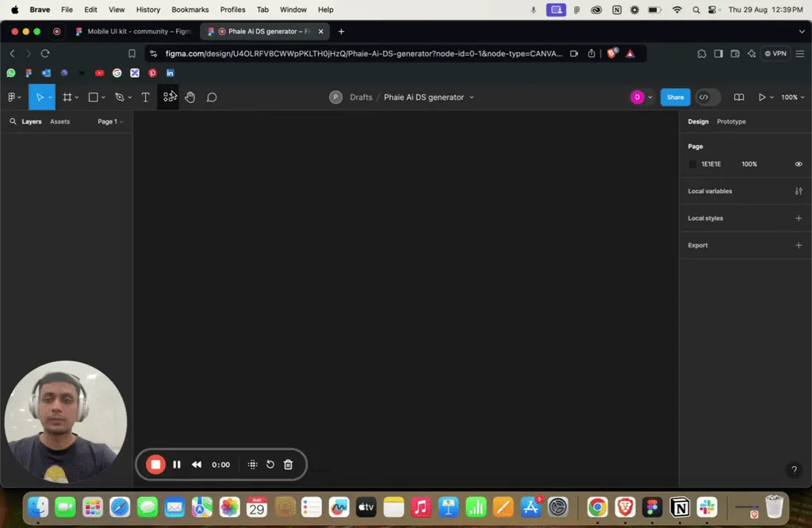The image size is (812, 528).
Task: Select the Hand tool for panning
Action: click(x=190, y=97)
